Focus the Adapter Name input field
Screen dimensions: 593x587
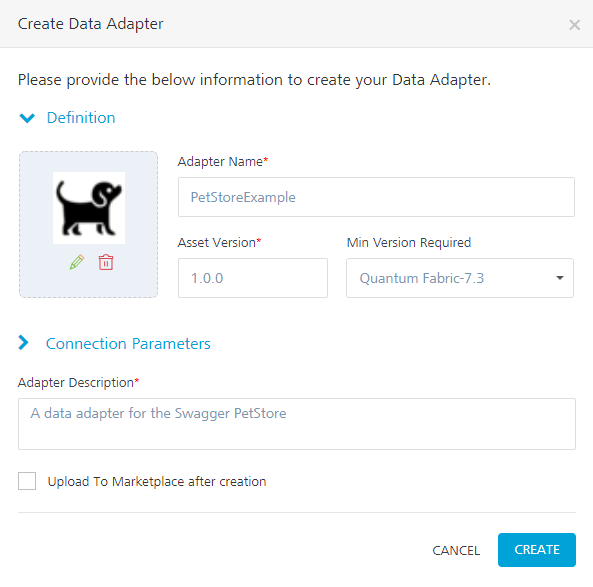(x=376, y=197)
